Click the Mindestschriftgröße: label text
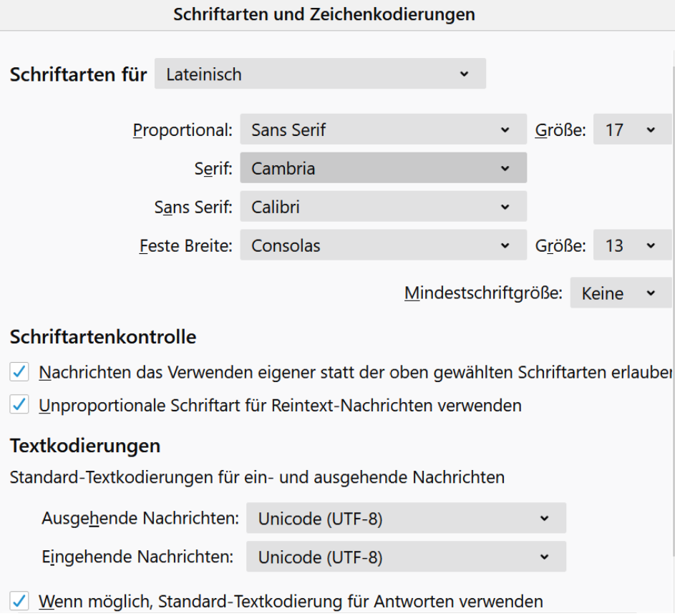 point(483,293)
